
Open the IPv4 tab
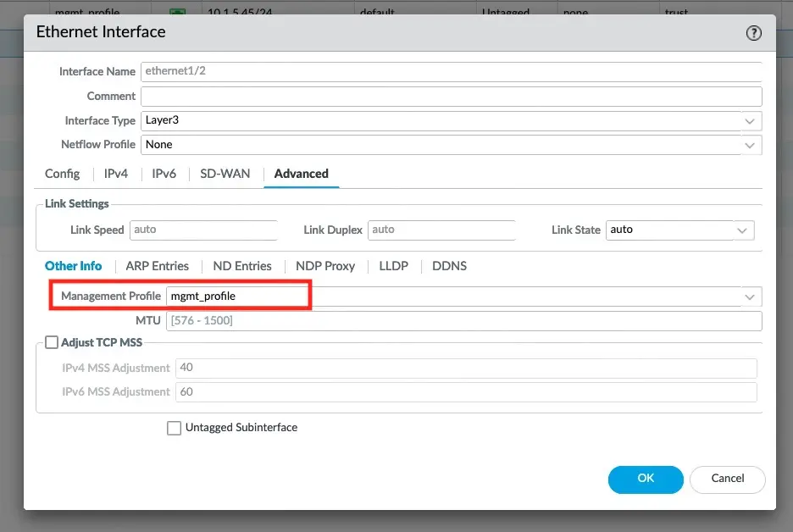coord(116,174)
